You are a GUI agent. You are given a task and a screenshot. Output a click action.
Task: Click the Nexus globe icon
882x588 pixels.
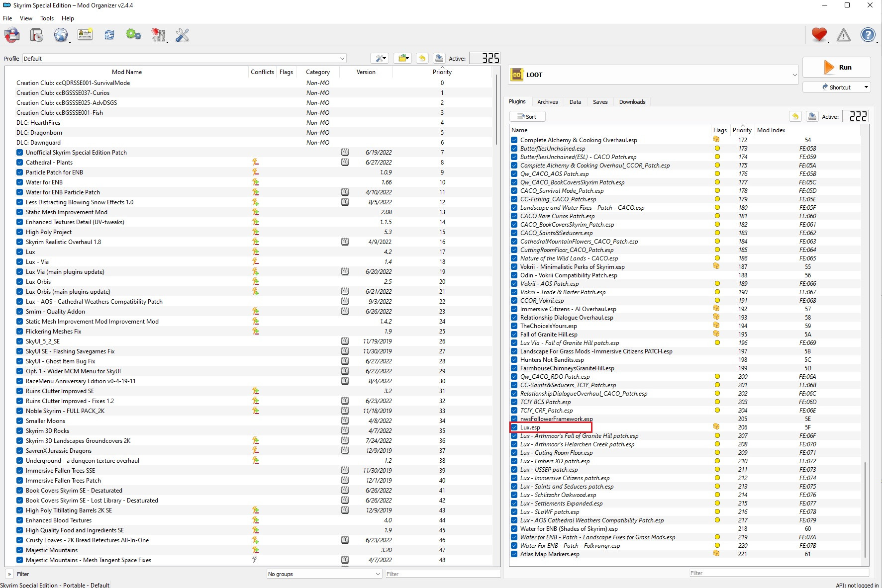[61, 35]
